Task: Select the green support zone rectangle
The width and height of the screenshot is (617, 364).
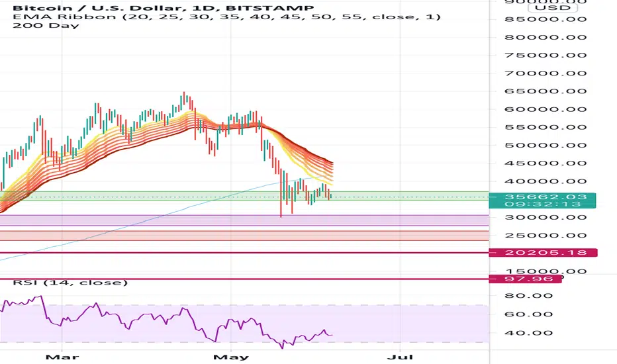Action: 244,196
